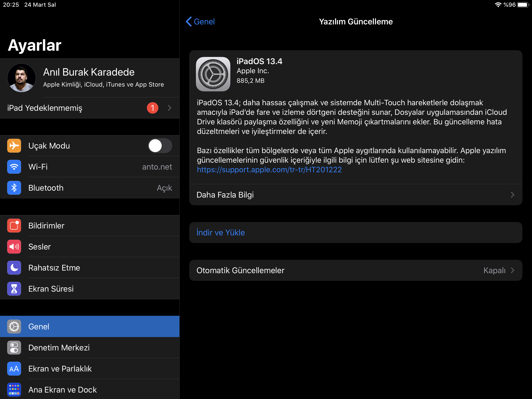The height and width of the screenshot is (399, 532).
Task: Tap the profile photo avatar
Action: [x=21, y=78]
